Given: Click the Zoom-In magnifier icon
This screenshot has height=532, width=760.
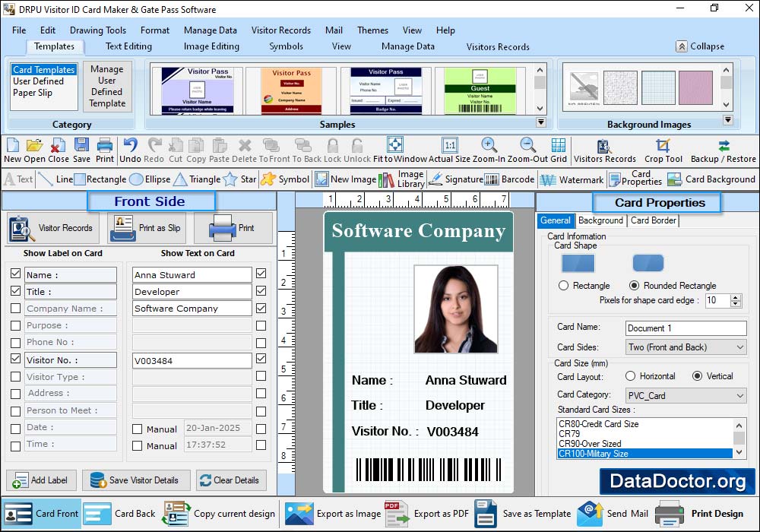Looking at the screenshot, I should [x=489, y=145].
